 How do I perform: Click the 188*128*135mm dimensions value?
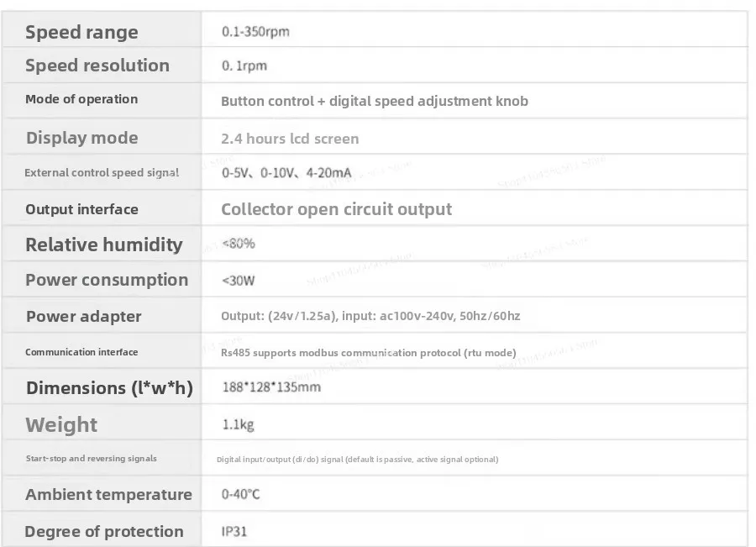click(271, 387)
